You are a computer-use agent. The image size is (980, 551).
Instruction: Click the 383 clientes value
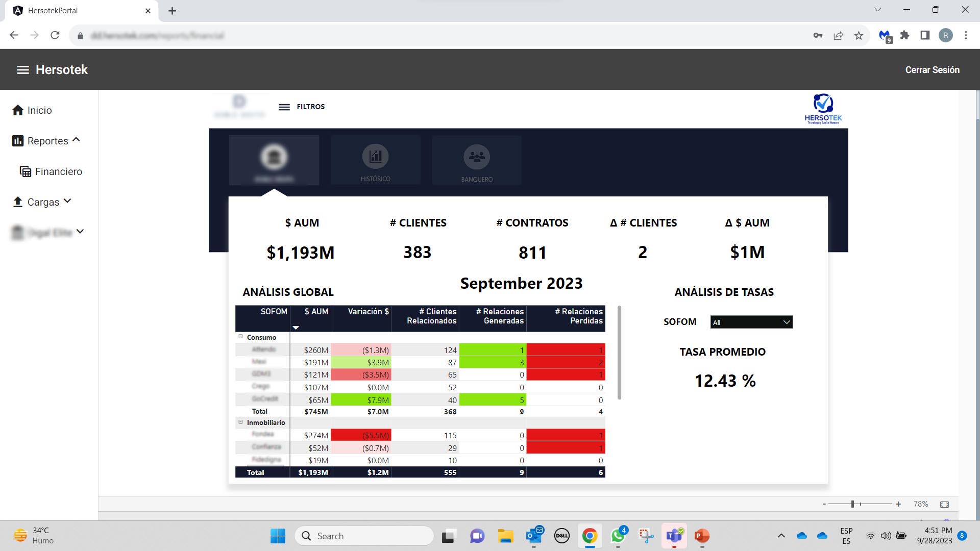point(418,253)
